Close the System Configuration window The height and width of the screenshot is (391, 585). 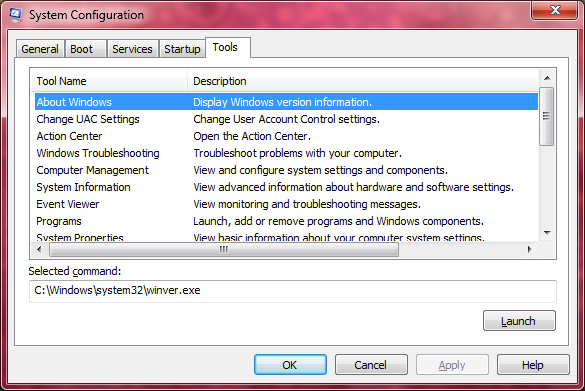pyautogui.click(x=555, y=10)
